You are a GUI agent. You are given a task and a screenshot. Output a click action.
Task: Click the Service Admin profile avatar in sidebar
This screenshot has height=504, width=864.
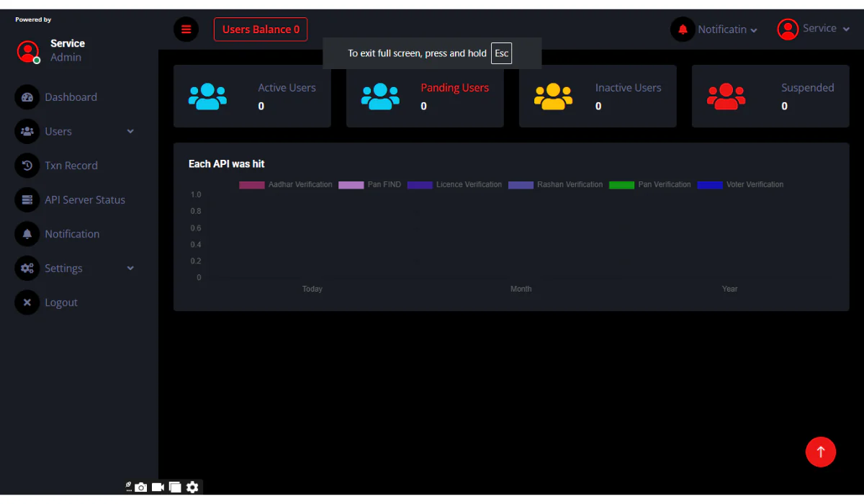click(28, 51)
